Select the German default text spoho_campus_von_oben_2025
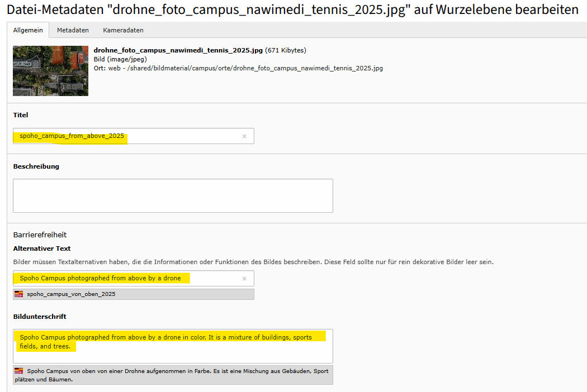The width and height of the screenshot is (587, 392). 71,294
